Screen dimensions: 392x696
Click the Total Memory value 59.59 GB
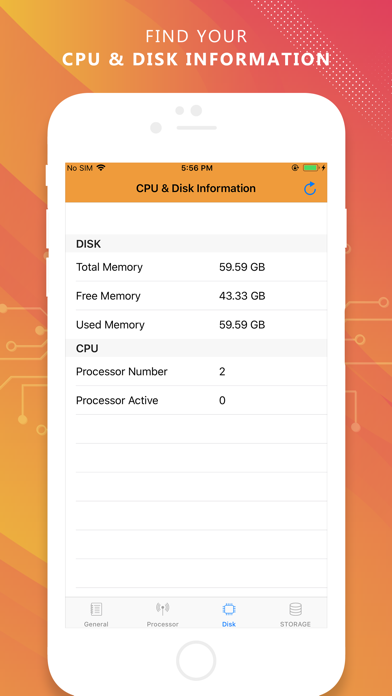(242, 267)
